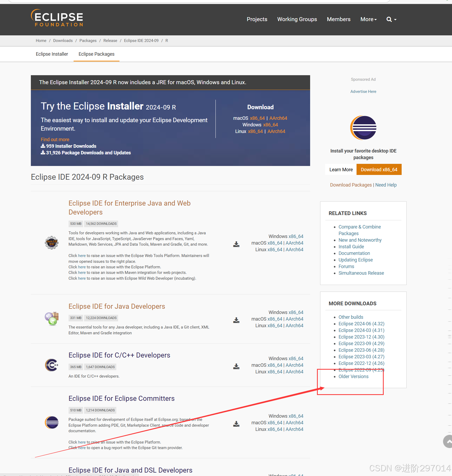
Task: Open the Install Guide link
Action: click(x=351, y=247)
